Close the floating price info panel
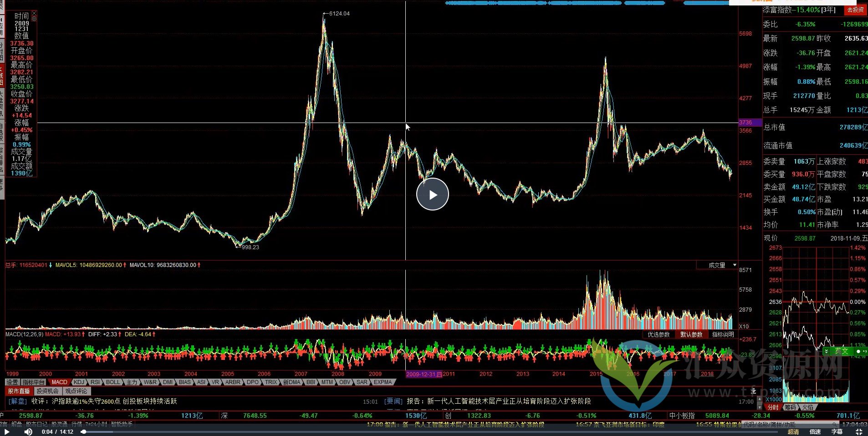This screenshot has height=436, width=868. coord(34,14)
